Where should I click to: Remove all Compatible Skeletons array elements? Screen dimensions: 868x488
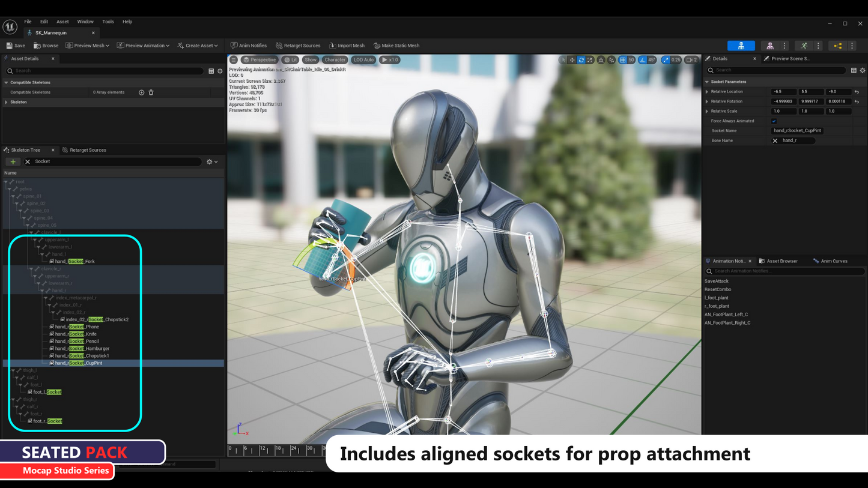(x=151, y=92)
